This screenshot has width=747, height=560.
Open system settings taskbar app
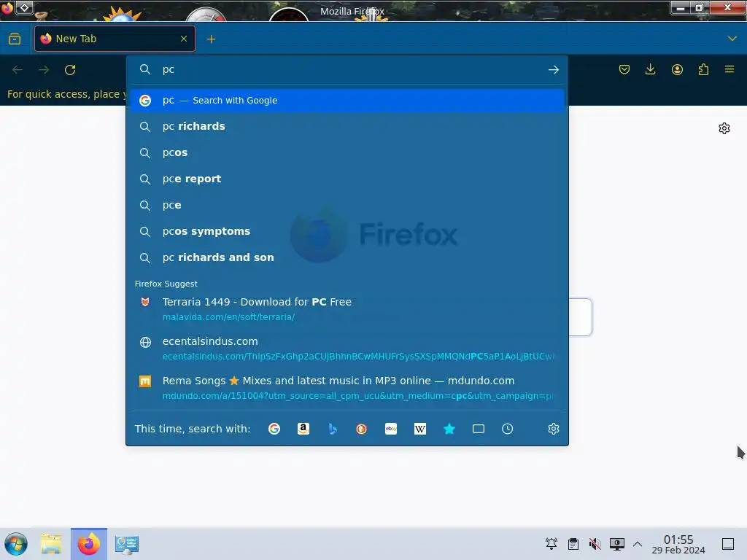point(126,544)
